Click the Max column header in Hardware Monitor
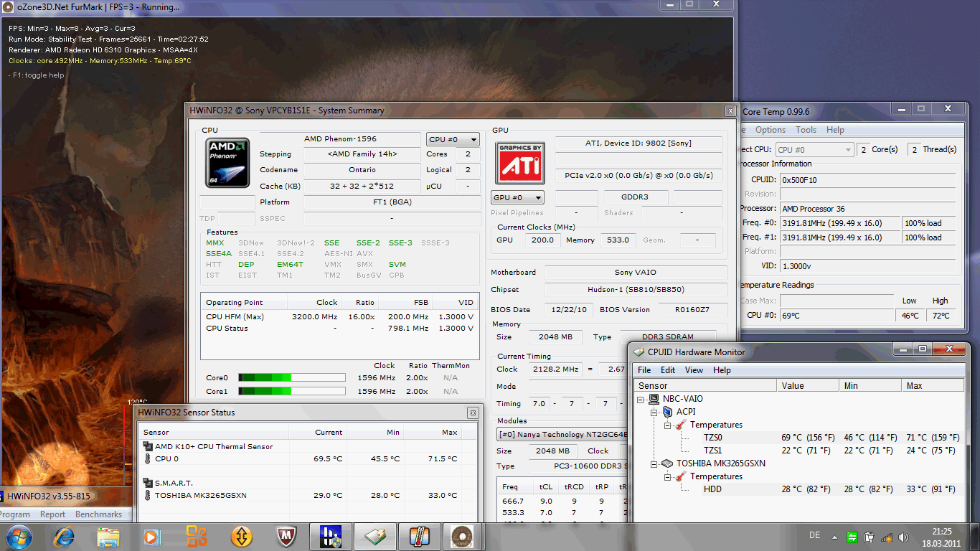Image resolution: width=980 pixels, height=551 pixels. point(933,385)
